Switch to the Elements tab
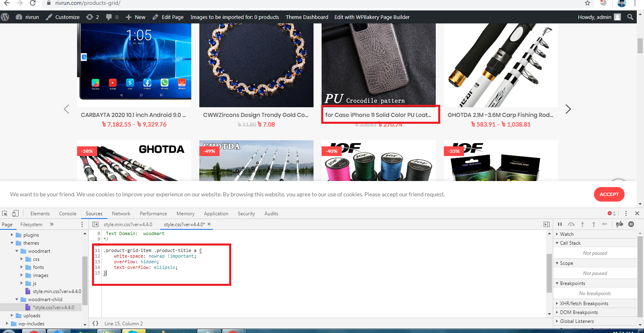The width and height of the screenshot is (644, 333). click(x=40, y=214)
